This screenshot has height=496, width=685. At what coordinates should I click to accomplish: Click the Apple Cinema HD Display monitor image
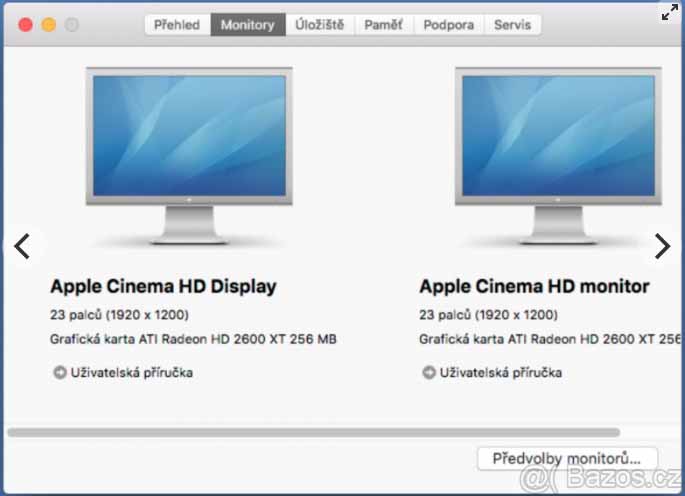point(189,155)
